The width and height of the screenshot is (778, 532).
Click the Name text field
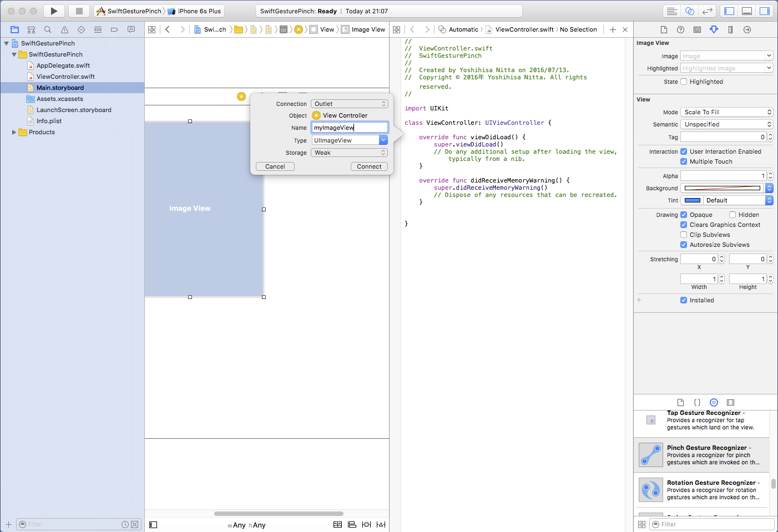(x=349, y=128)
